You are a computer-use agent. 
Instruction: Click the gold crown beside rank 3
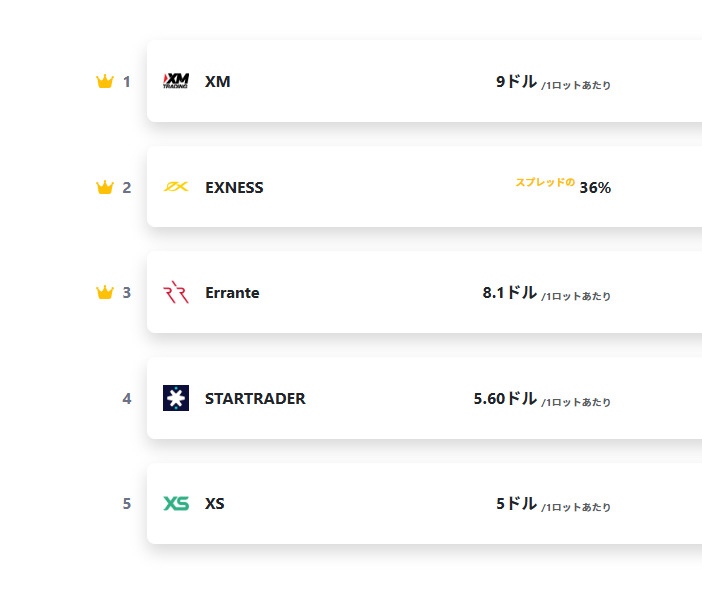point(105,292)
